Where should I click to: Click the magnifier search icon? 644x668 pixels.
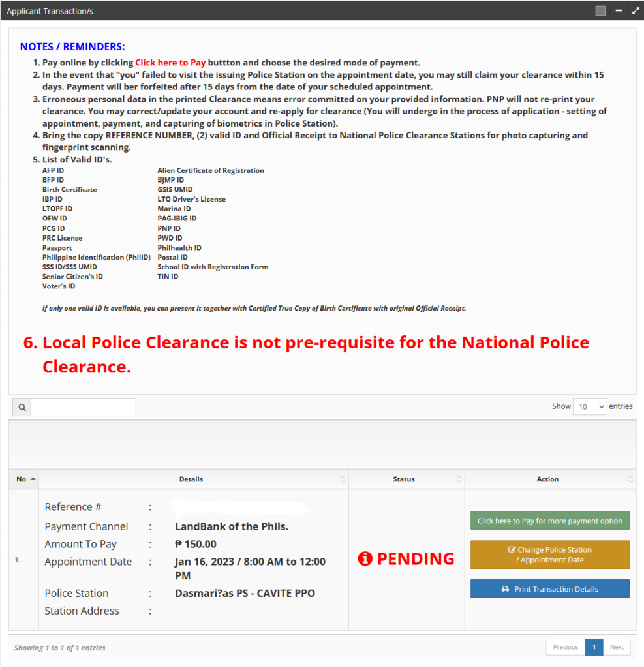click(x=22, y=407)
